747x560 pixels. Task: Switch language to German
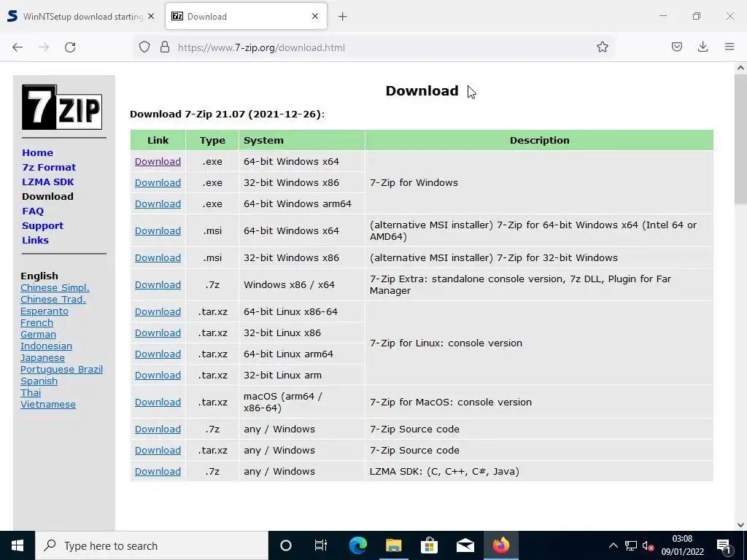pyautogui.click(x=38, y=334)
